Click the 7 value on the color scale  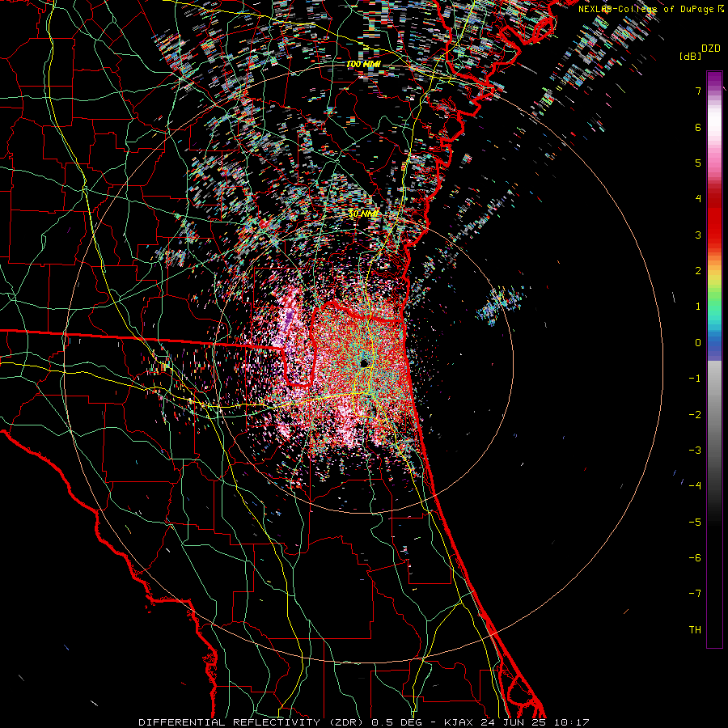698,91
